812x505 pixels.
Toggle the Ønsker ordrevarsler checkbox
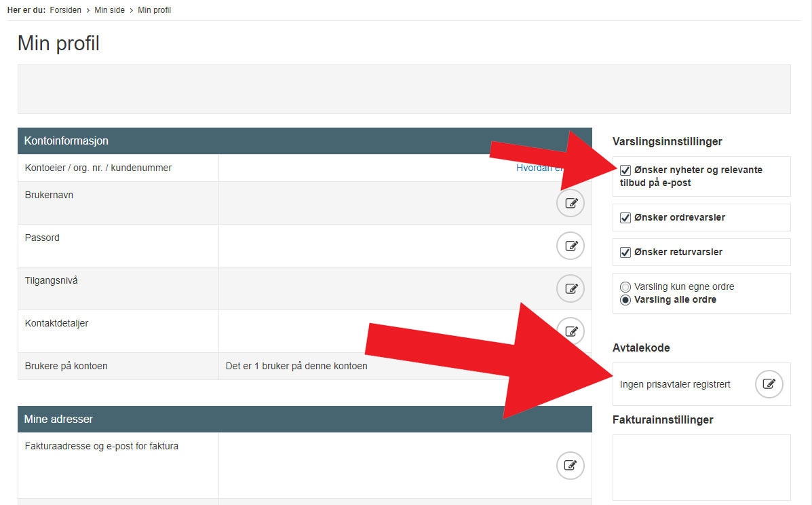tap(625, 218)
